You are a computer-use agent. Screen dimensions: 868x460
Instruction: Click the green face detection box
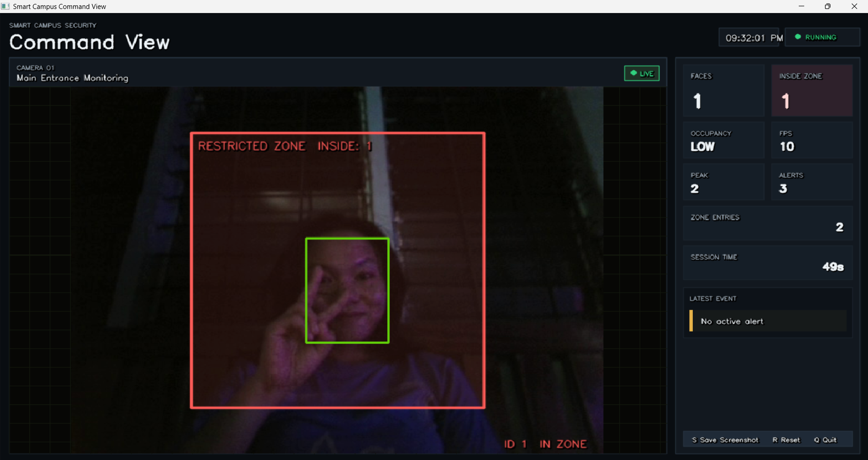pos(347,290)
